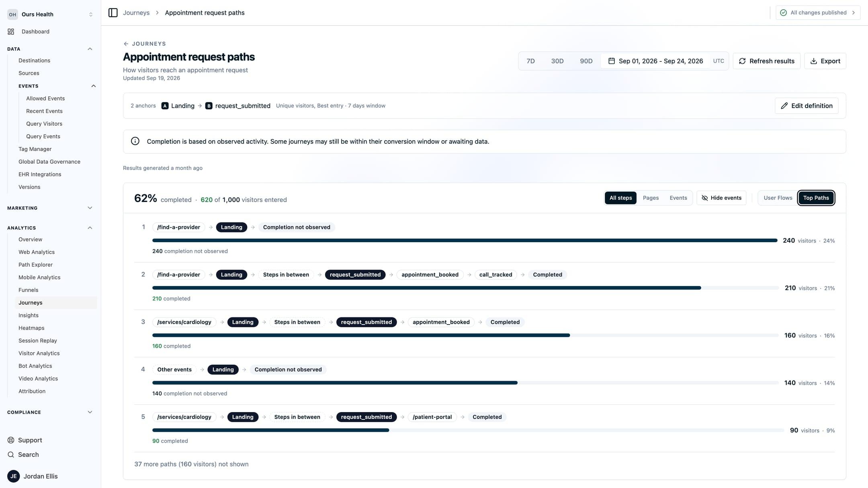The width and height of the screenshot is (868, 488).
Task: Open Path Explorer in the sidebar
Action: coord(35,265)
